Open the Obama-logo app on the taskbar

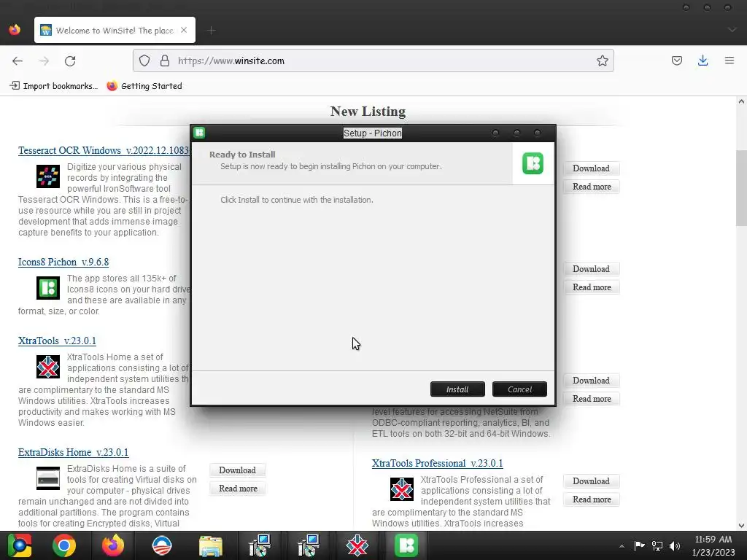161,545
